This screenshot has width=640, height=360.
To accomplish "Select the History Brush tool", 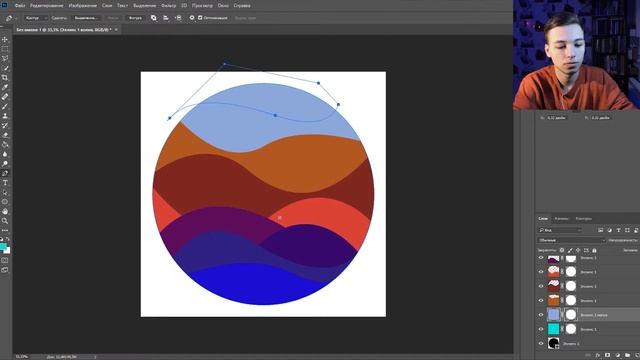I will 5,125.
